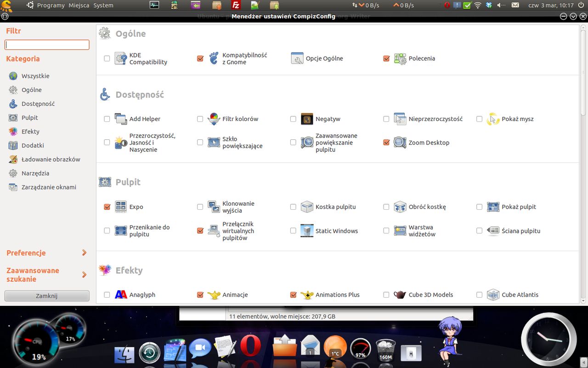Open Kompatybilność z Gnome plugin icon

214,58
